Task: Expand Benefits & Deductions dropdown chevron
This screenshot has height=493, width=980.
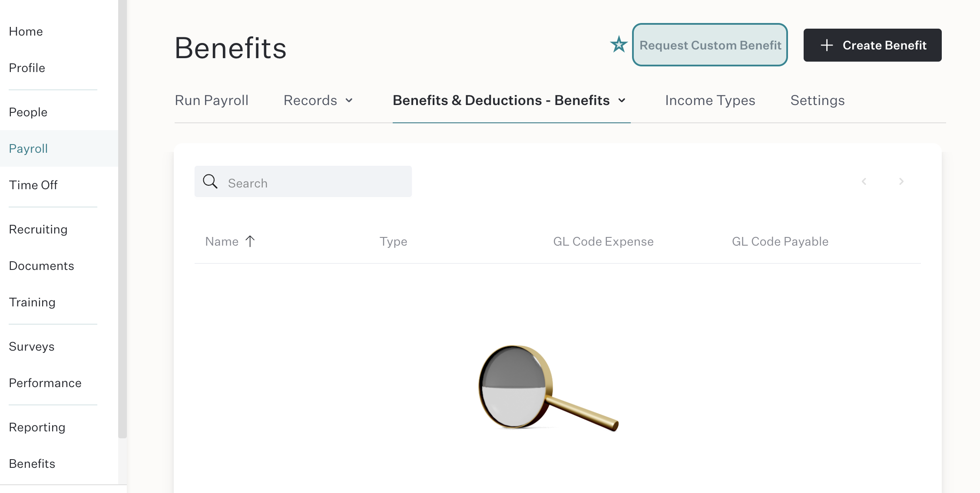Action: point(622,101)
